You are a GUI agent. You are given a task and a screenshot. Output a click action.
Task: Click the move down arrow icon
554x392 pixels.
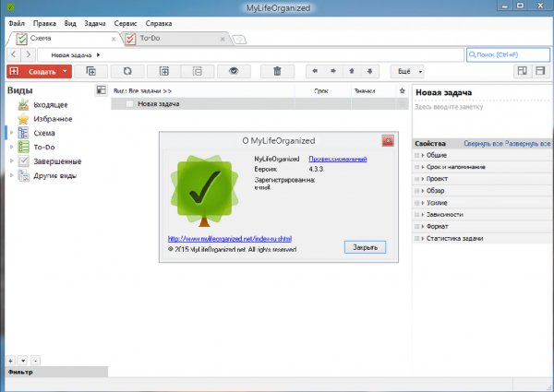pos(370,71)
